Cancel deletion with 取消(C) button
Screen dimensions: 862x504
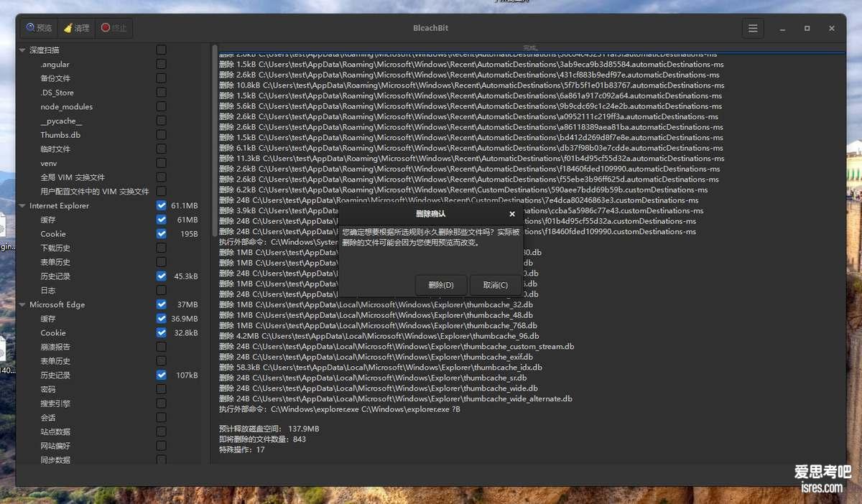point(496,285)
